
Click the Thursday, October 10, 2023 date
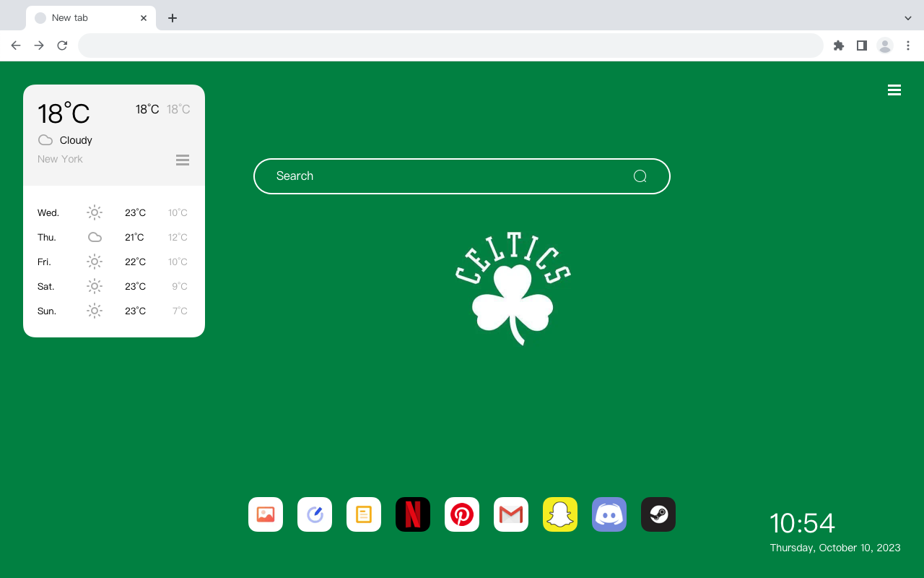click(835, 548)
